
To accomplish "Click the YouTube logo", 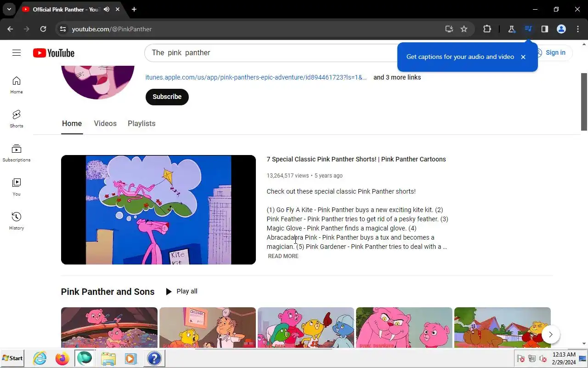I will [x=54, y=53].
